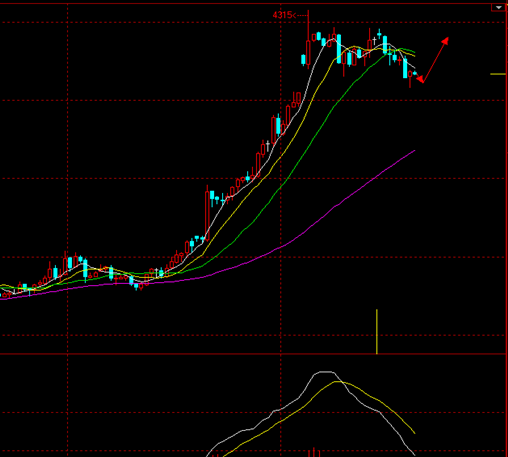508x457 pixels.
Task: Click the large red breakout candle mid-chart
Action: (x=207, y=213)
